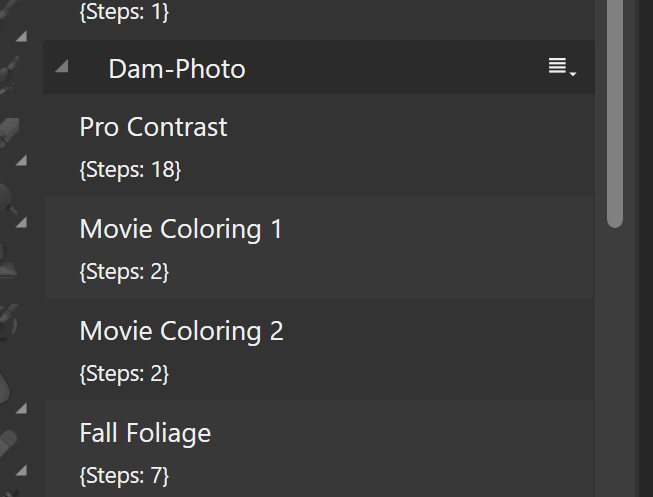Open the flyout triangle below Erase Brush
653x497 pixels.
[x=21, y=160]
